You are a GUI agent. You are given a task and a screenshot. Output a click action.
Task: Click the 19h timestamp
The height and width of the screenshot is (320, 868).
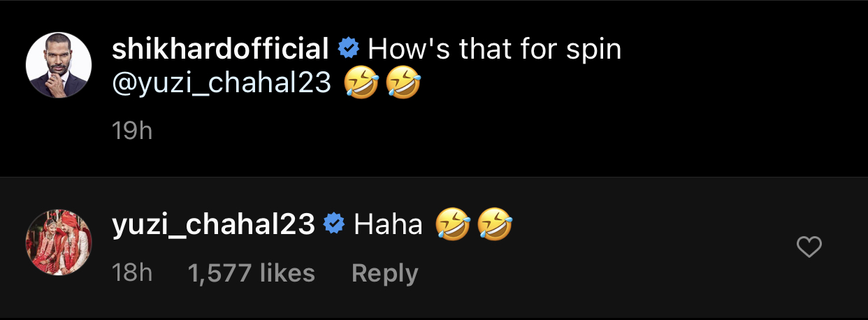132,131
